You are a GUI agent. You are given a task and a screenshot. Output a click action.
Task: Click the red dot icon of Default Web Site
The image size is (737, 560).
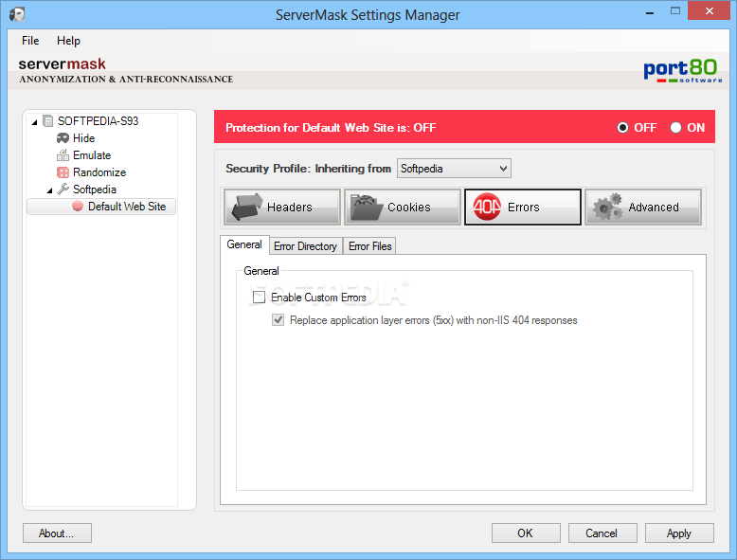tap(78, 206)
